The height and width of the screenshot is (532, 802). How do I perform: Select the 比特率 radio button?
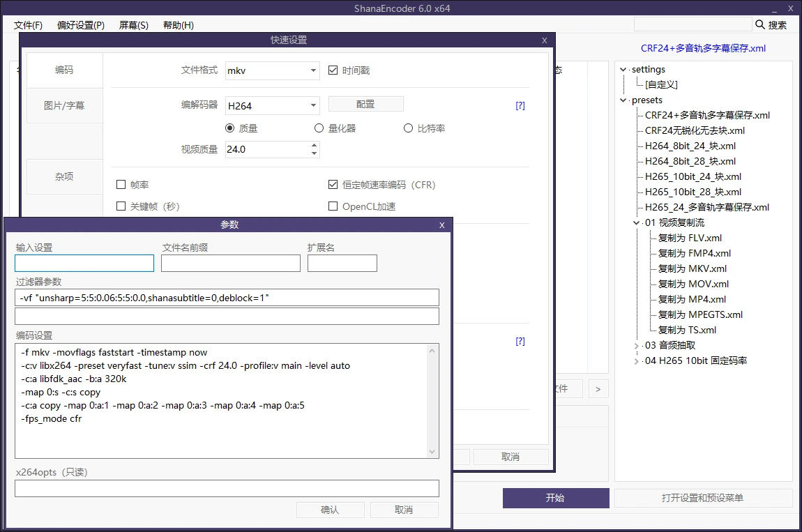point(408,128)
